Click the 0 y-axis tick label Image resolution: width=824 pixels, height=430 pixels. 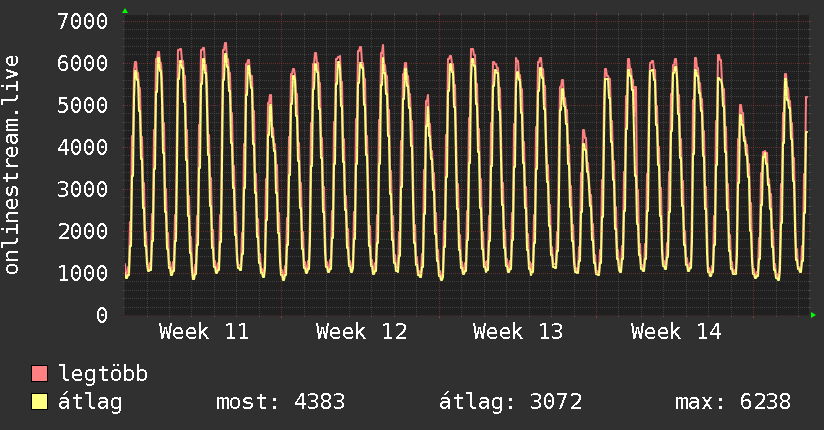point(101,315)
